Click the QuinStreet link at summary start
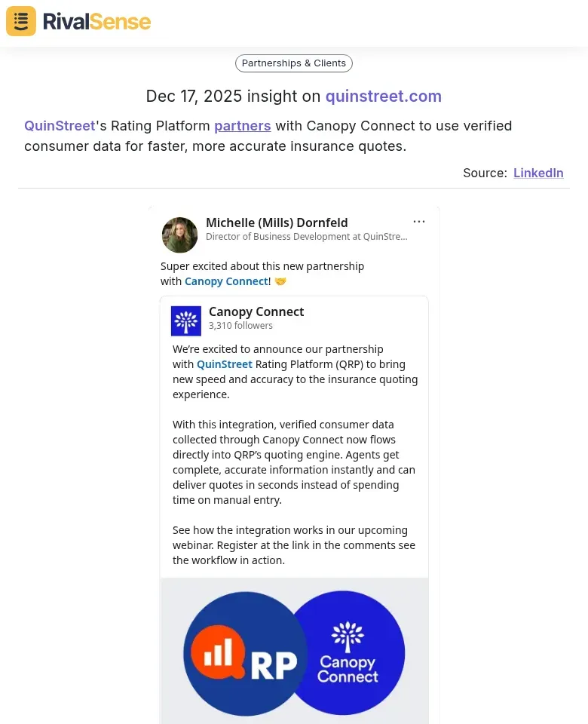 click(60, 126)
